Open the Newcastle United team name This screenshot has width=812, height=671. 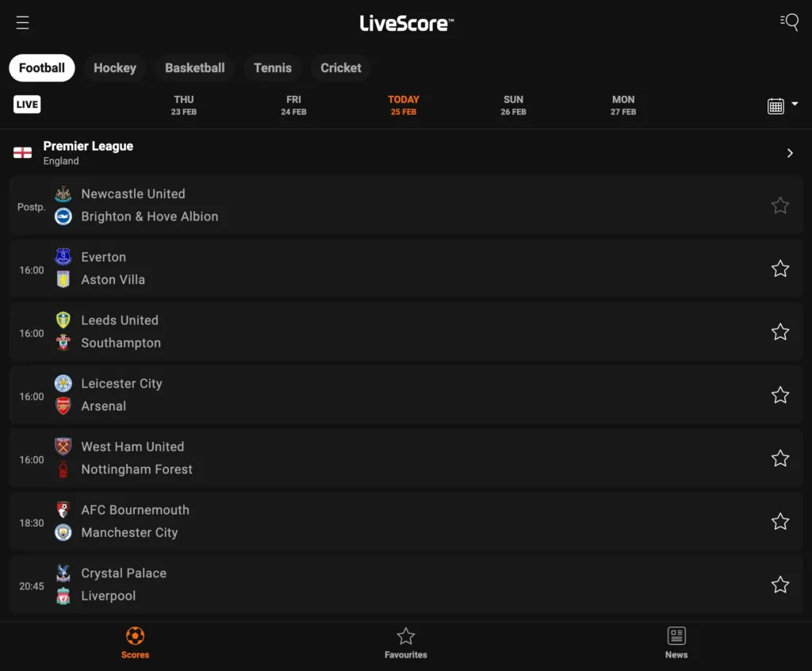133,194
